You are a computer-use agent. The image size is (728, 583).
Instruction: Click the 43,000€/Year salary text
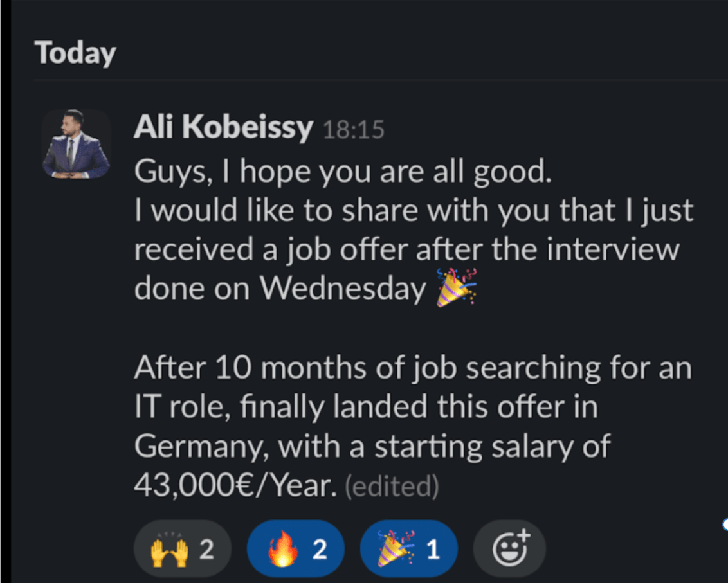(235, 486)
